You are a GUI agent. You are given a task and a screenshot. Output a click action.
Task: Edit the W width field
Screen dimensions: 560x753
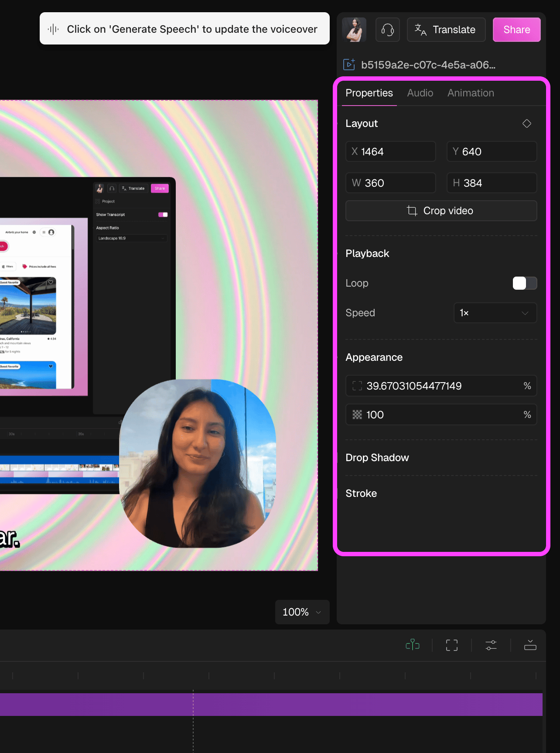click(x=391, y=183)
